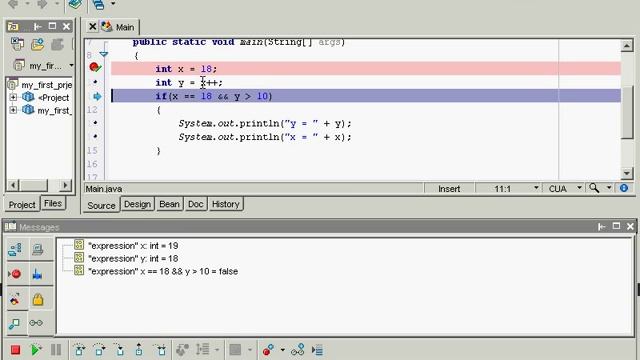
Task: Open the console view icon with computer
Action: 38,249
